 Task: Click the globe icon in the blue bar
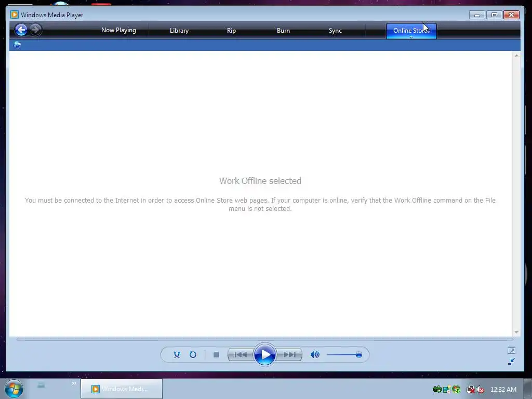click(17, 45)
